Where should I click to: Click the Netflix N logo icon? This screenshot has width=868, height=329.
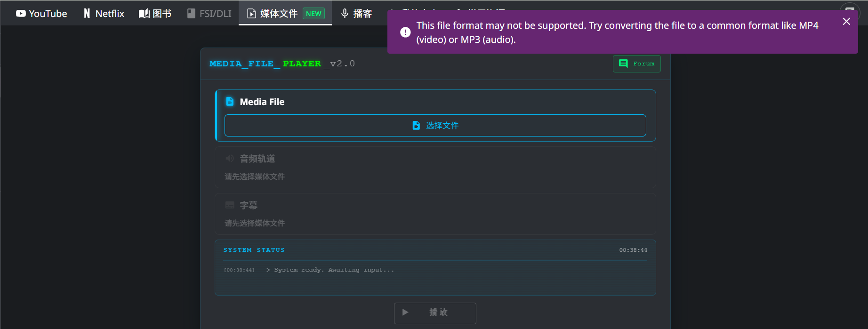tap(87, 14)
